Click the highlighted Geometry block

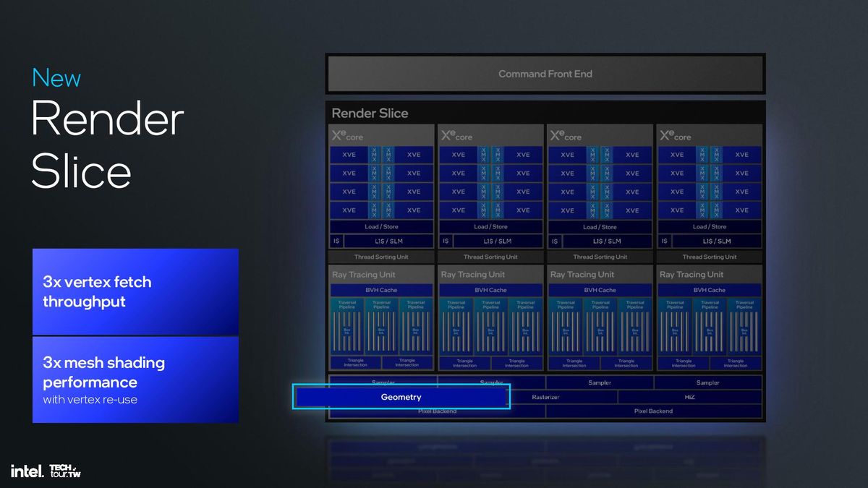401,397
